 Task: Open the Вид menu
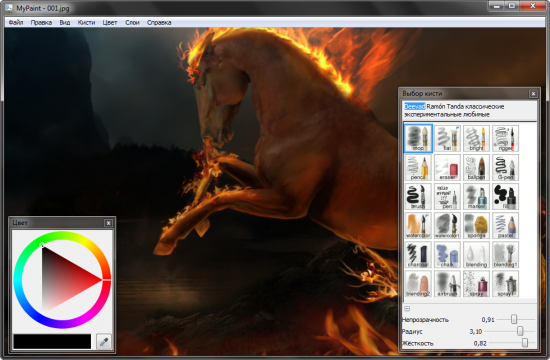pyautogui.click(x=65, y=22)
